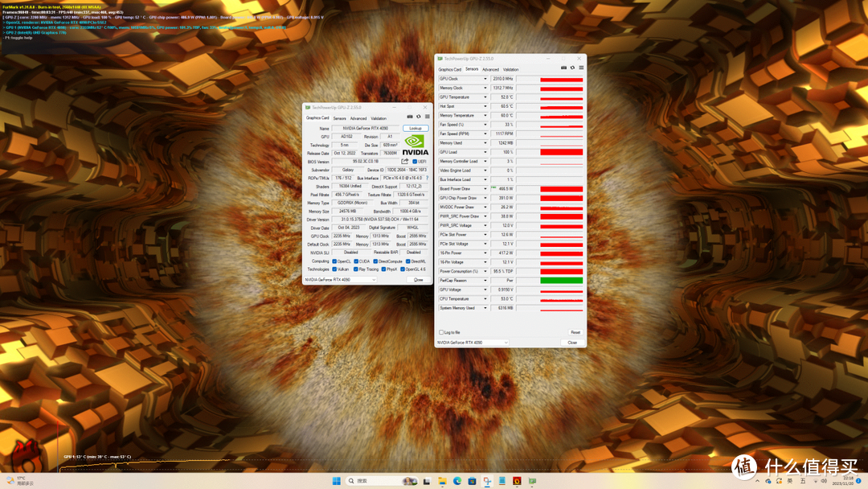Click the GPU Load red graph bar
Viewport: 868px width, 489px height.
[x=561, y=152]
